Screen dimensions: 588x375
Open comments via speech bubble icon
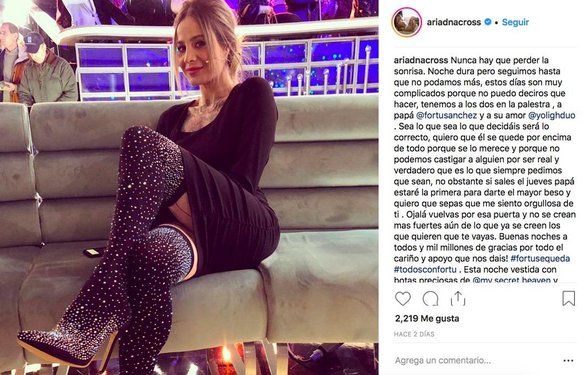[430, 298]
